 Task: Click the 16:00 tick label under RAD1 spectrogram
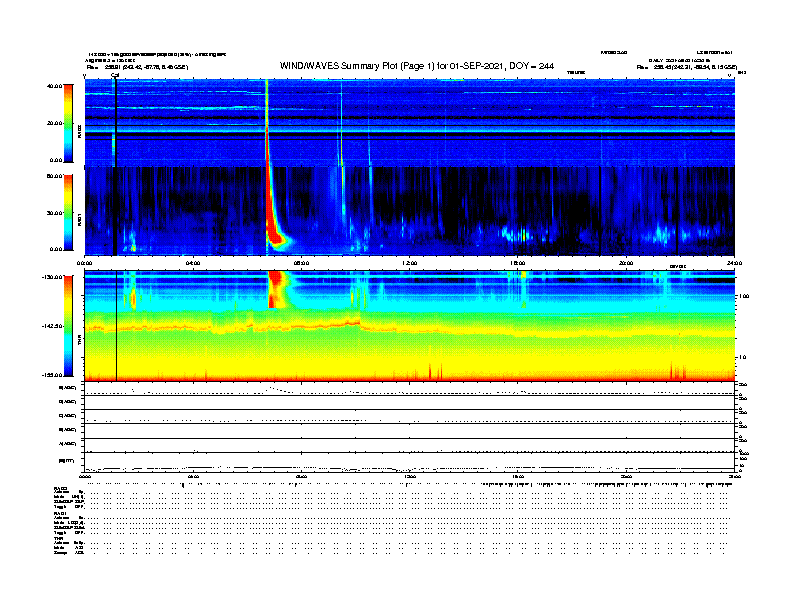tap(518, 263)
